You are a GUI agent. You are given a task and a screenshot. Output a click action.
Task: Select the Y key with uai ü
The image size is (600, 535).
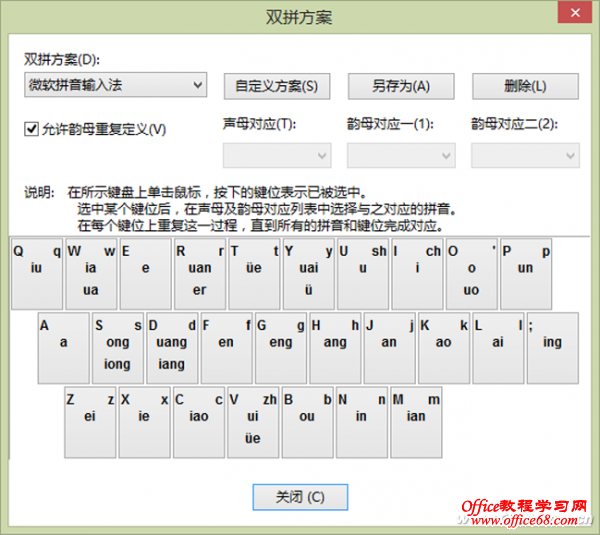click(x=308, y=274)
